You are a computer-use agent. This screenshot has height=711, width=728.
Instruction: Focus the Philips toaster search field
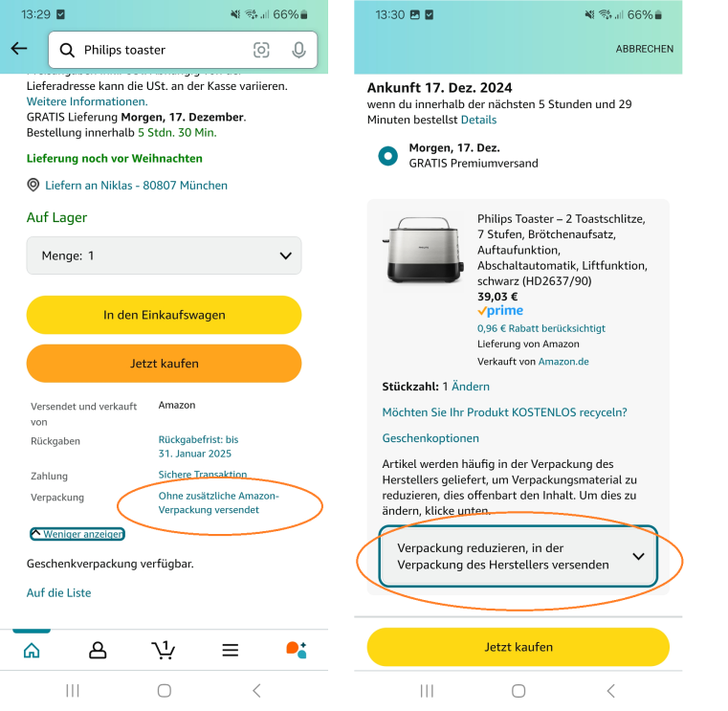[x=183, y=50]
